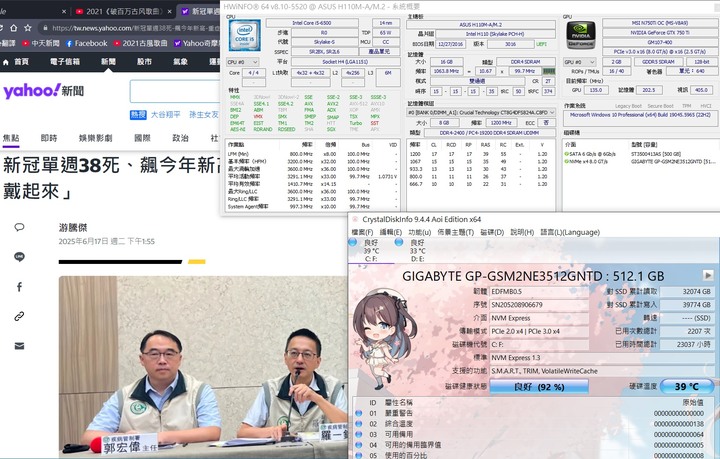The image size is (720, 459).
Task: Open the memory module BANK 0 dropdown
Action: tap(481, 112)
